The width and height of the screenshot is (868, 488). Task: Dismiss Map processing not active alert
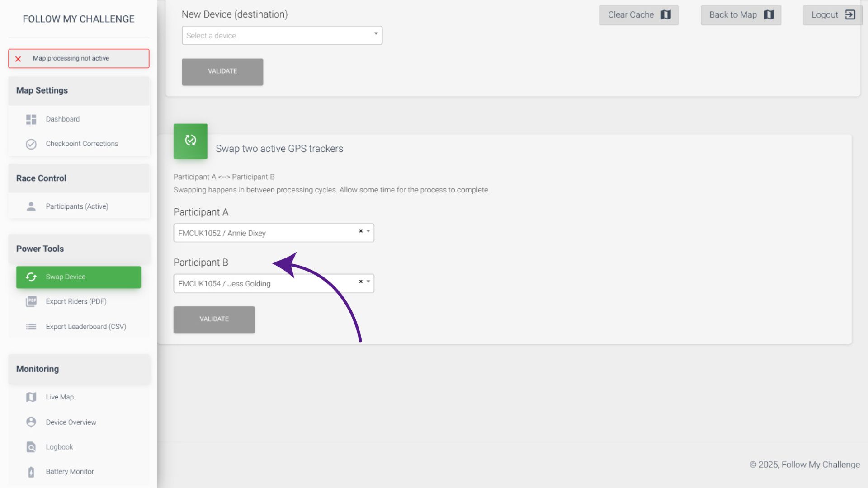18,59
